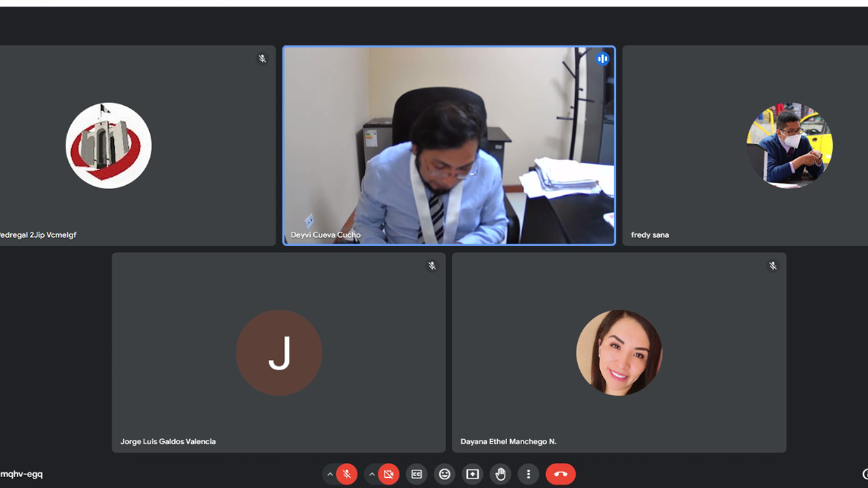Leave the call with red hang-up button
The width and height of the screenshot is (868, 488).
pos(561,474)
